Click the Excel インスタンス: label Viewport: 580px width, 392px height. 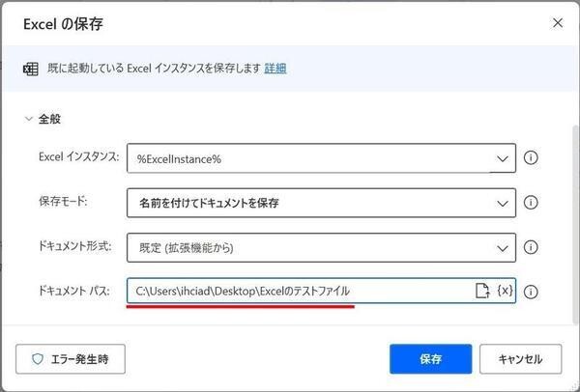coord(79,156)
